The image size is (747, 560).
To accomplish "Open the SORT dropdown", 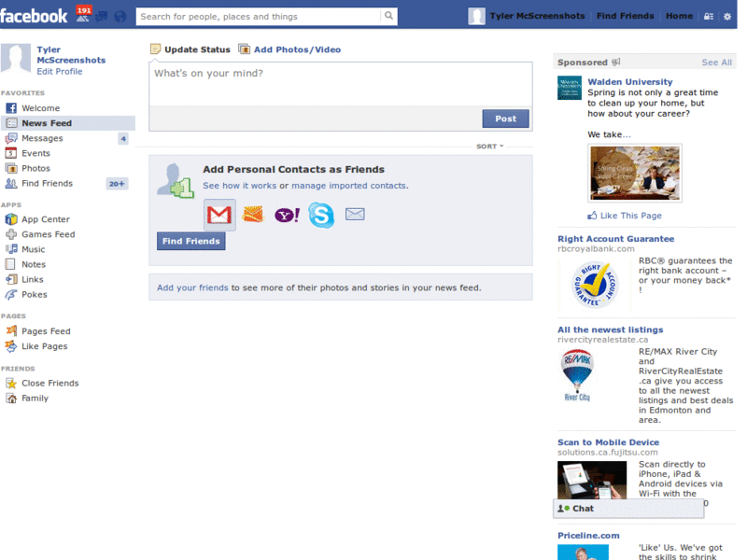I will (x=489, y=147).
